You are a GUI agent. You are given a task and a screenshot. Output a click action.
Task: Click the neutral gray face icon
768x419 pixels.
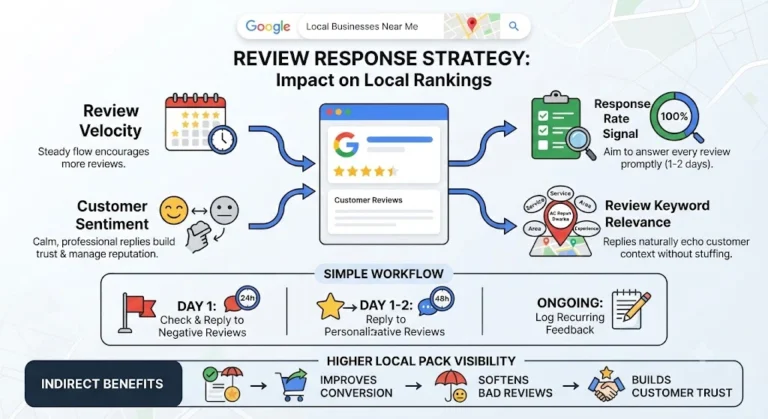(x=224, y=210)
